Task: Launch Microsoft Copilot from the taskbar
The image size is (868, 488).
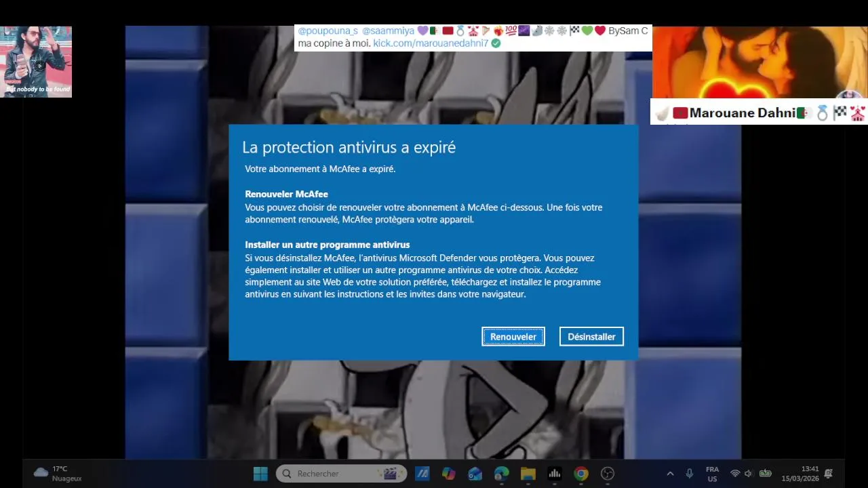Action: coord(449,474)
